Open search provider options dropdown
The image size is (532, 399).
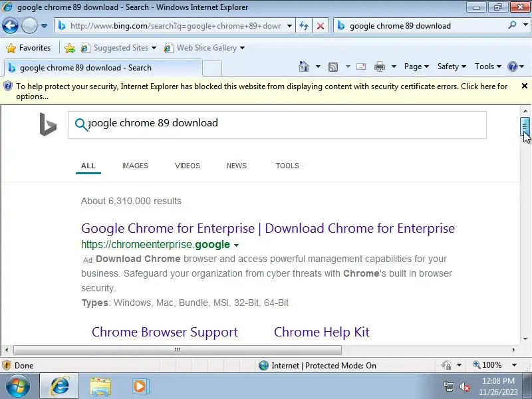[x=525, y=25]
